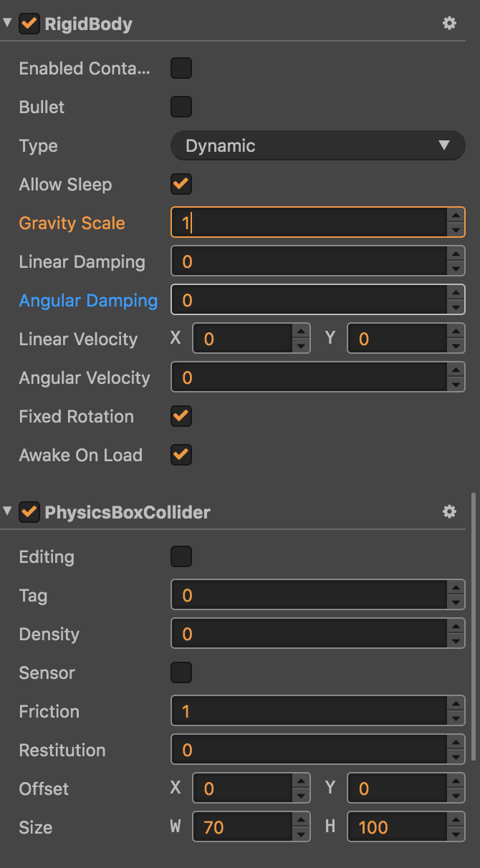480x868 pixels.
Task: Increment the Size width value stepper
Action: (x=302, y=821)
